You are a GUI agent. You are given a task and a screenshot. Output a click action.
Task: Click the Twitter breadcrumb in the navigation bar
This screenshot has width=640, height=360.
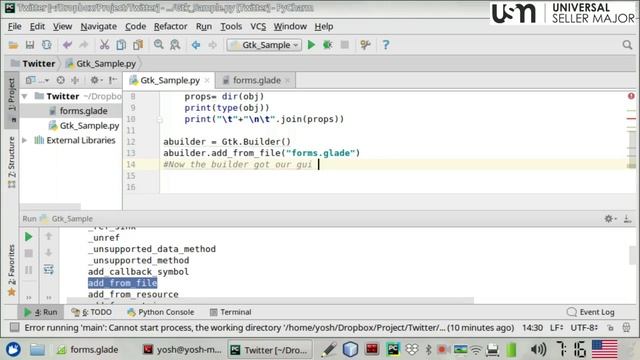pos(33,64)
